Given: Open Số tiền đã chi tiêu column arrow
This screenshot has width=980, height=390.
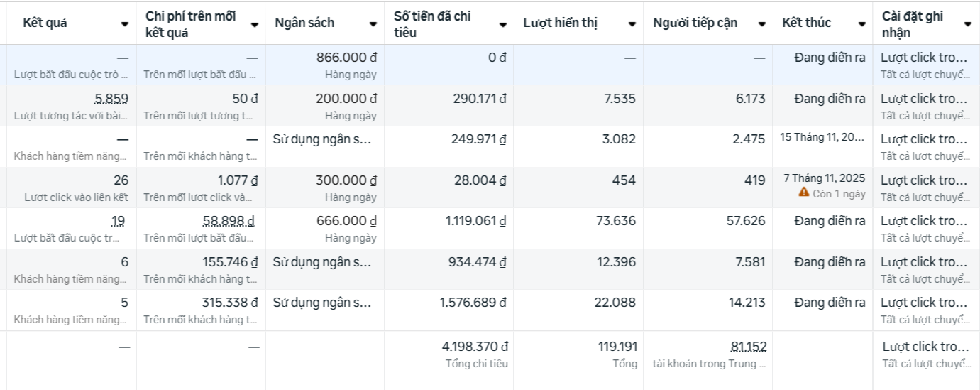Looking at the screenshot, I should click(503, 24).
